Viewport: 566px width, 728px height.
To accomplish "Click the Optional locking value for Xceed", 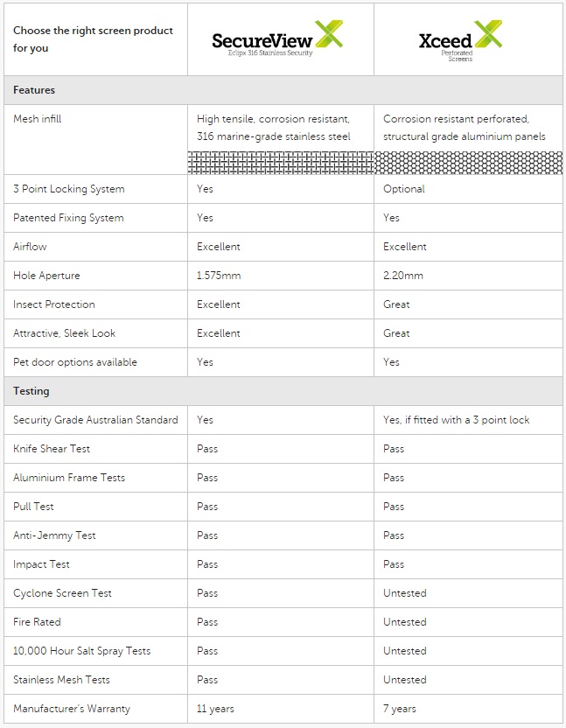I will tap(404, 189).
